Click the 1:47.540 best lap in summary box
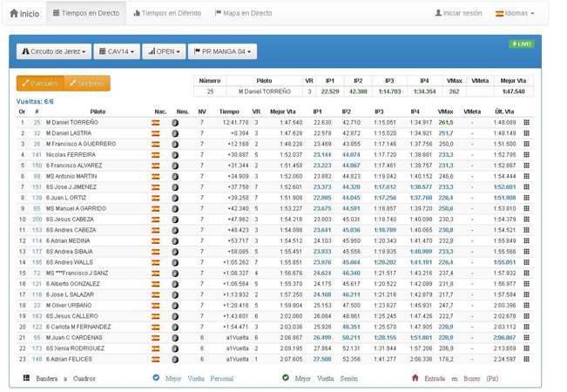 pyautogui.click(x=514, y=91)
